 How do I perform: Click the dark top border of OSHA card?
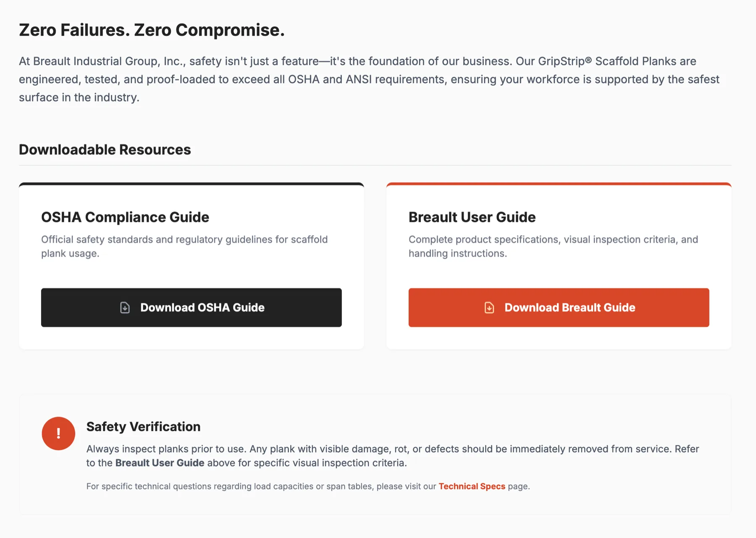192,184
